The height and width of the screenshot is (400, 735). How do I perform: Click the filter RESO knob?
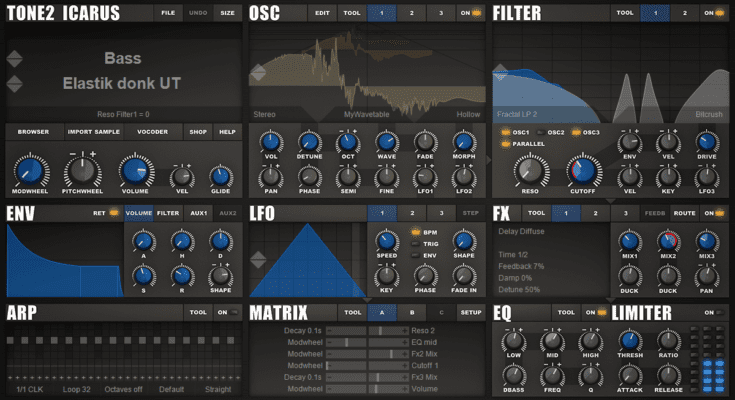530,170
